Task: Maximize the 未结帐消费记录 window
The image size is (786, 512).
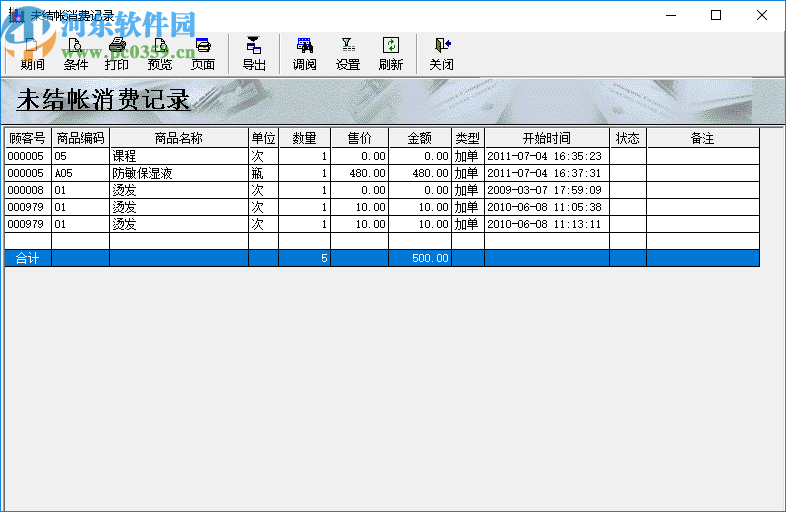Action: 716,16
